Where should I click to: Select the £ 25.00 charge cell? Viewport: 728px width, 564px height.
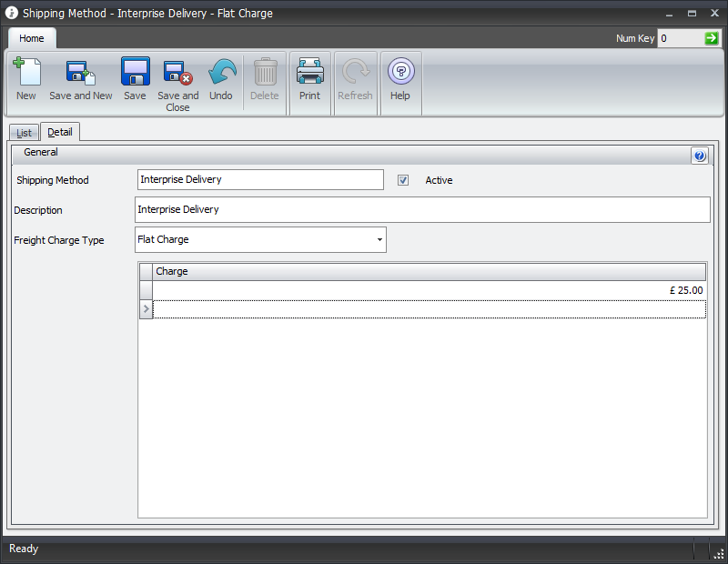[x=428, y=290]
